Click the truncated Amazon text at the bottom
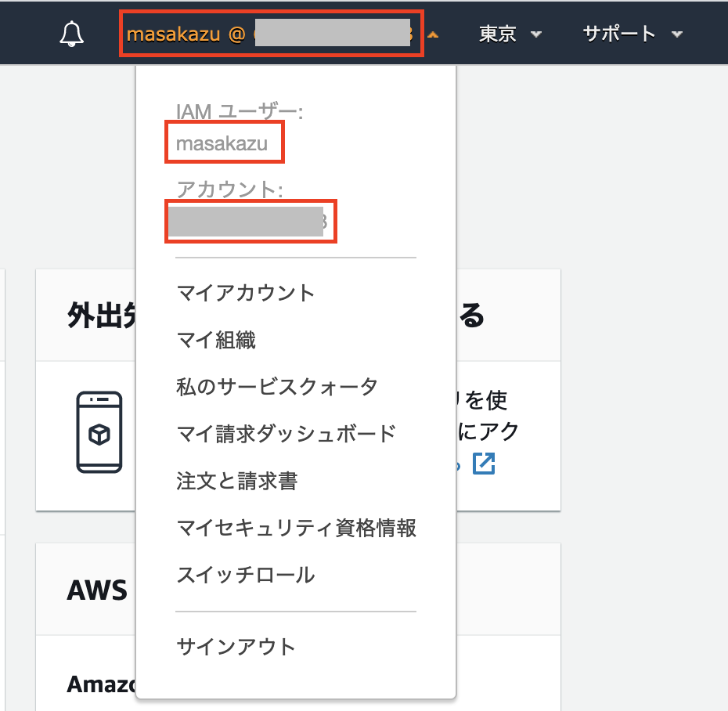Viewport: 728px width, 711px height. click(x=100, y=684)
